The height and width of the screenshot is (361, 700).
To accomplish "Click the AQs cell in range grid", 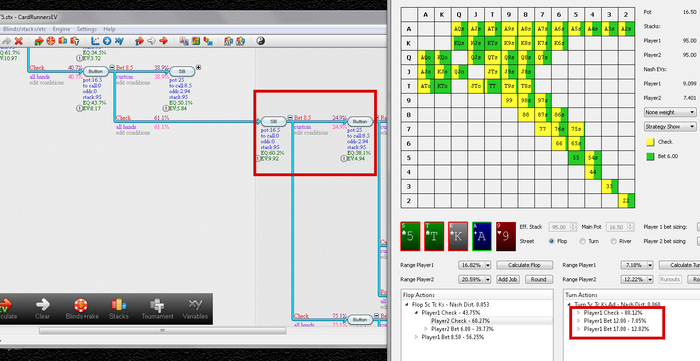I will pos(459,29).
